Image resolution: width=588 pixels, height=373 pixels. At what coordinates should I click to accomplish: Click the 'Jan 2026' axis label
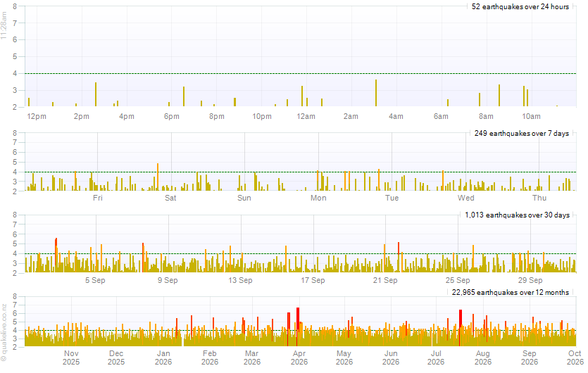163,358
